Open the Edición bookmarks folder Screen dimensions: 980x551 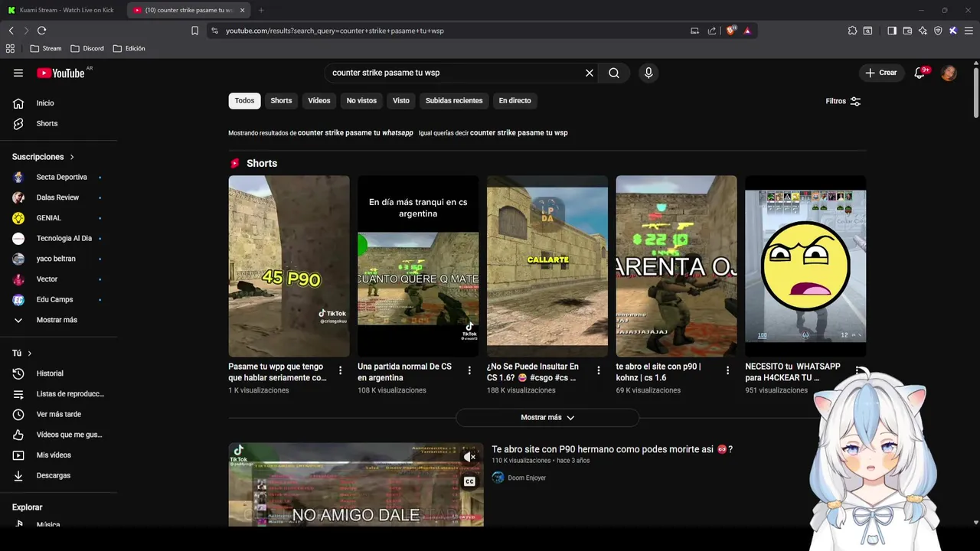point(129,48)
